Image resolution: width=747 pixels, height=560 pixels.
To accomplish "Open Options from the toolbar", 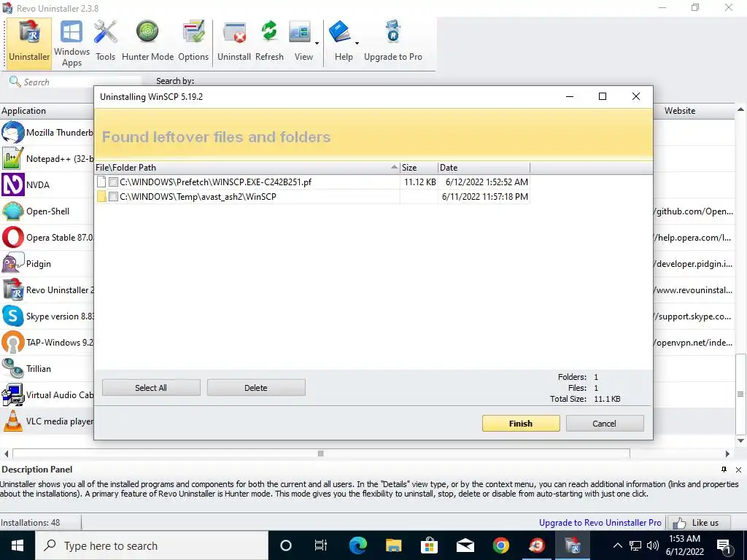I will (193, 42).
